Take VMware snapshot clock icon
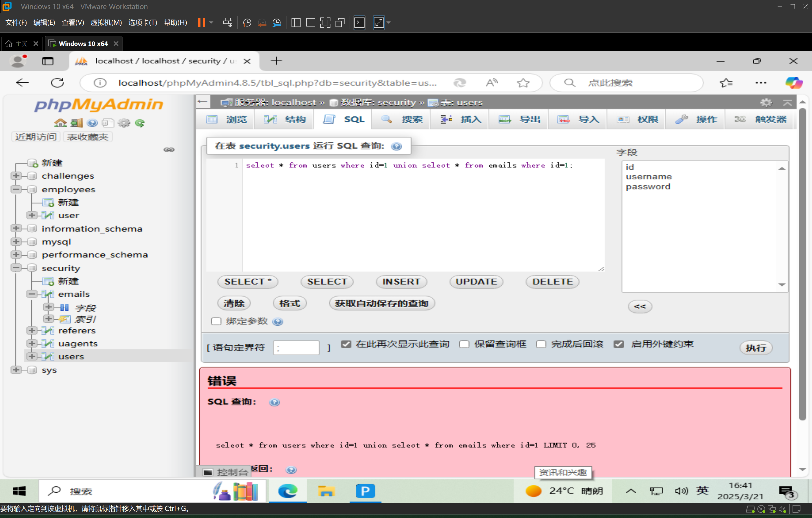812x518 pixels. pos(247,23)
